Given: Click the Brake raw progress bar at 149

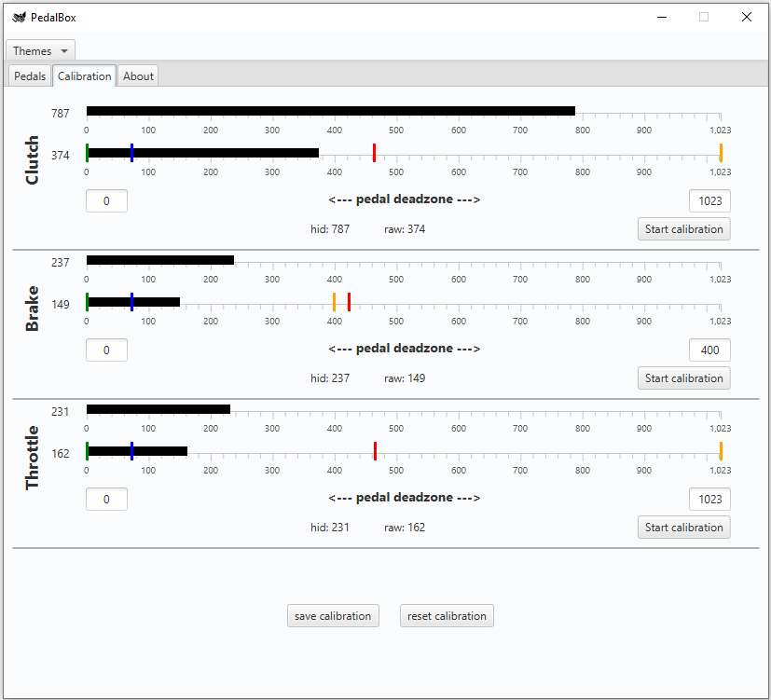Looking at the screenshot, I should coord(133,302).
